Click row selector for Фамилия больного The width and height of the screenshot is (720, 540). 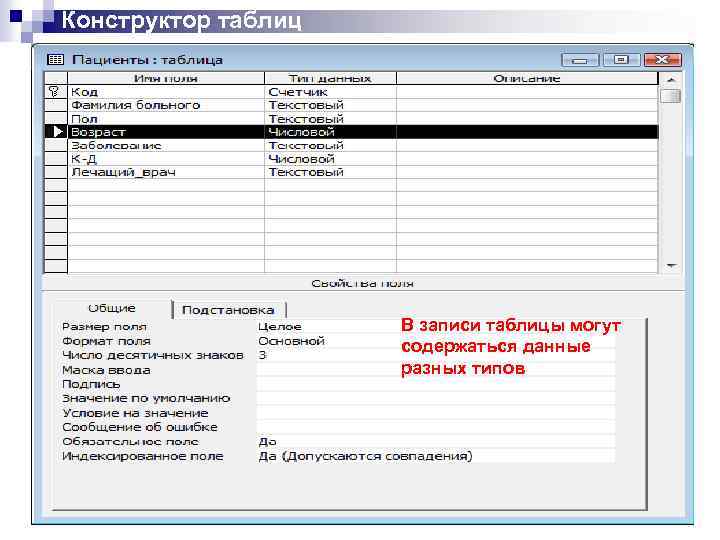[x=56, y=105]
